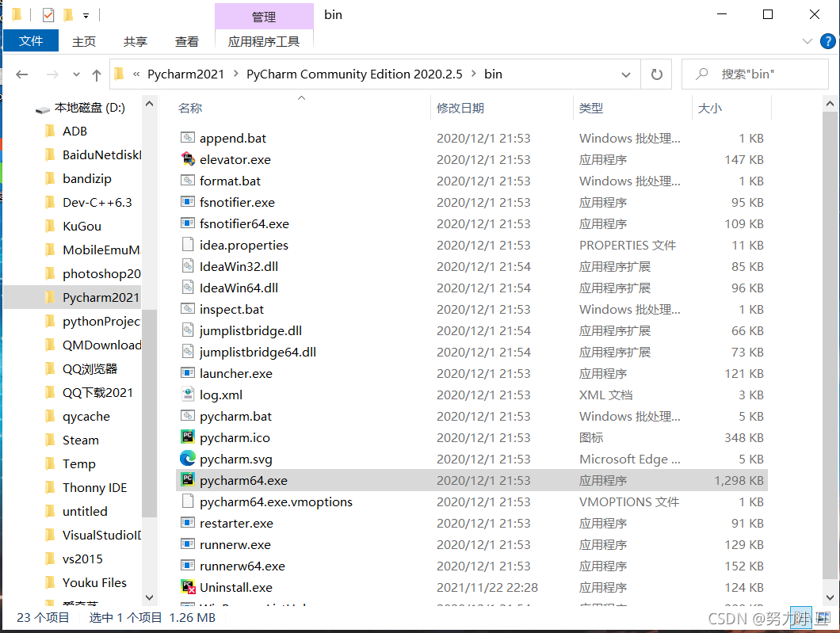Screen dimensions: 840x633
Task: Select KuGou folder in navigation pane
Action: point(82,226)
